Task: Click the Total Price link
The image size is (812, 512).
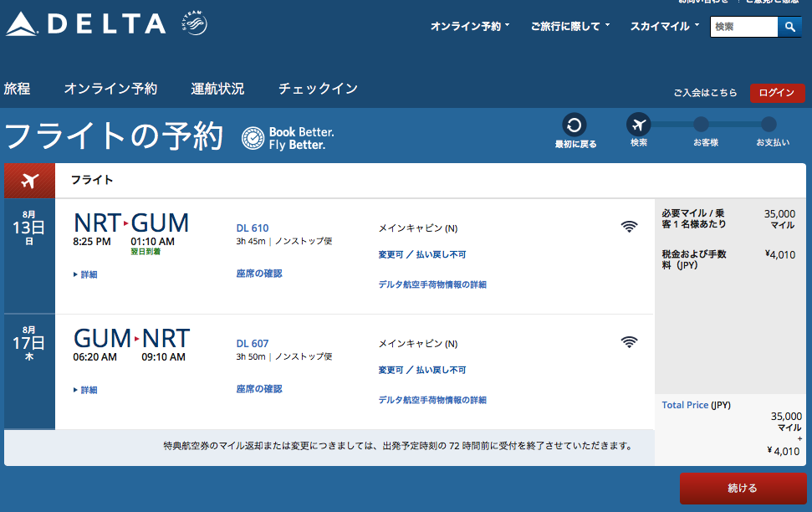Action: [685, 405]
